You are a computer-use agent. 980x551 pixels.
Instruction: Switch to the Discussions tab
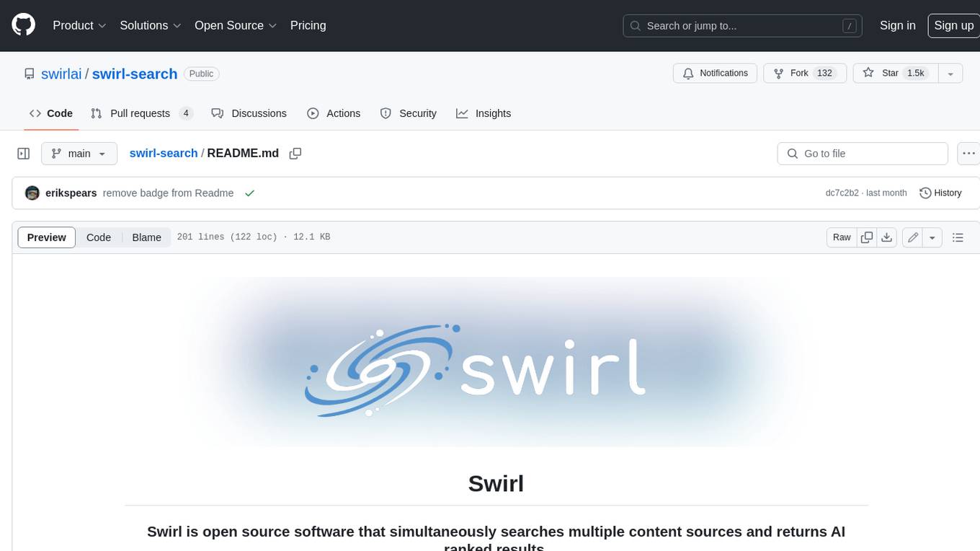click(249, 113)
